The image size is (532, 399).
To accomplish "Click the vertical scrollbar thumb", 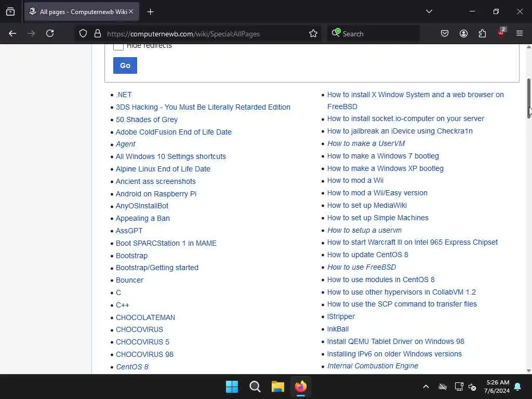I will [528, 98].
